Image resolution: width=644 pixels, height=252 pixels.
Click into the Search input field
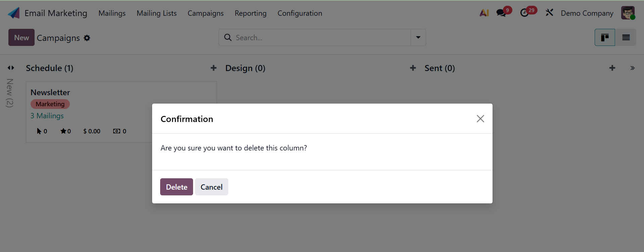[x=319, y=38]
